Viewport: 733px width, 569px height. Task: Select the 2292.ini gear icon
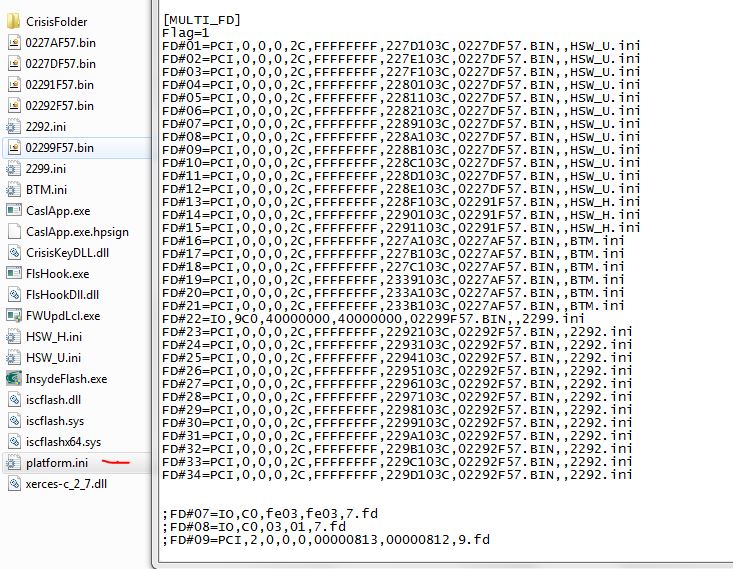14,127
